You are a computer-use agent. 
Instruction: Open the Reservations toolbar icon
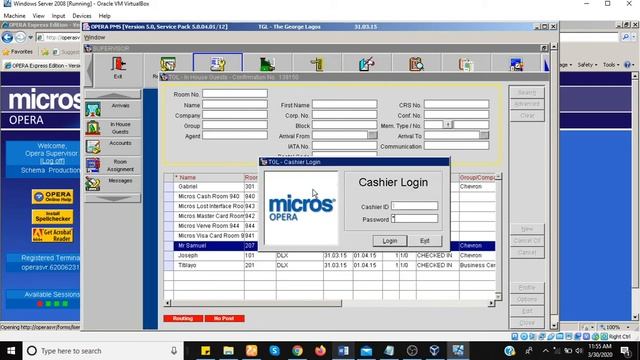168,64
